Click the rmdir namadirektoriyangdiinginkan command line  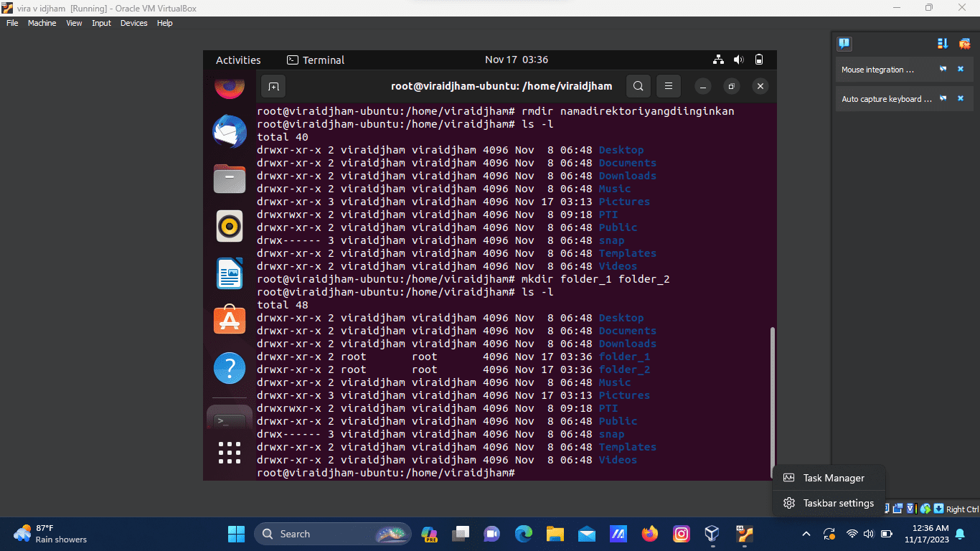tap(496, 111)
